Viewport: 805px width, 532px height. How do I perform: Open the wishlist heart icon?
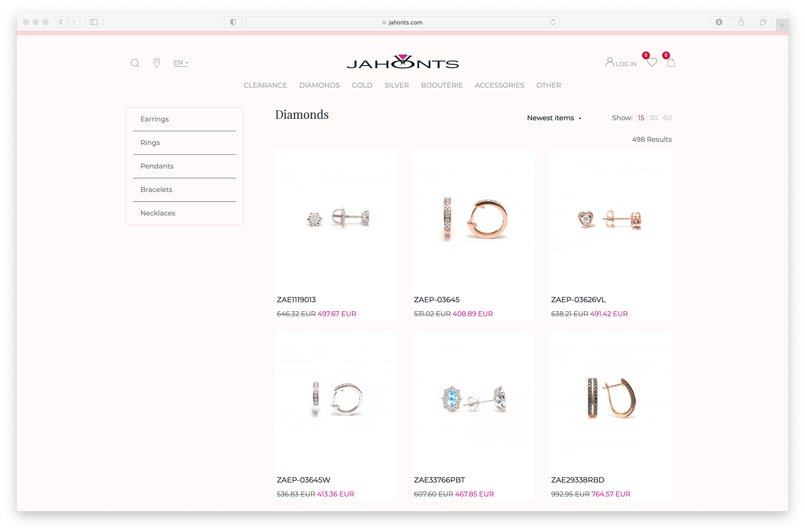(652, 62)
